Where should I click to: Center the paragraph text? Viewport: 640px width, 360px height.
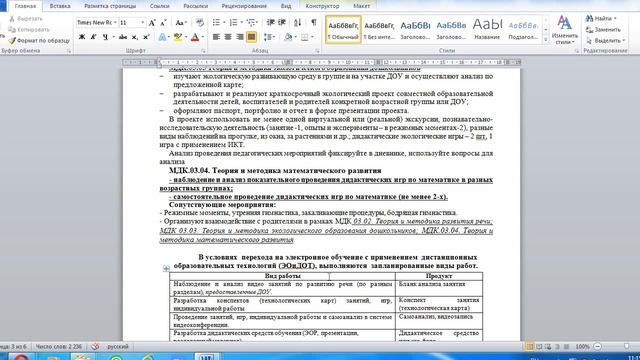click(228, 37)
